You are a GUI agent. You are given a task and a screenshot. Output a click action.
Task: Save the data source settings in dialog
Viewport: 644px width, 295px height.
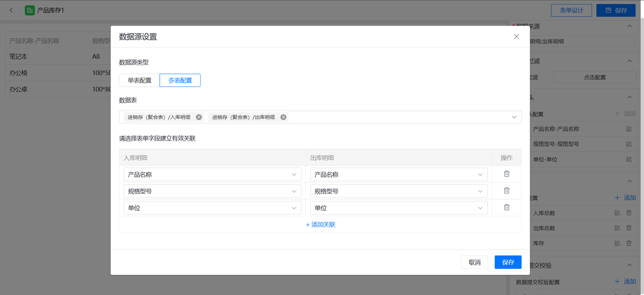508,262
